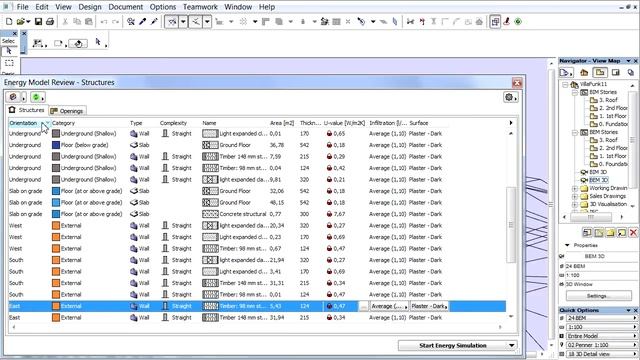Close the Energy Model Review dialog
The image size is (640, 360).
[517, 83]
